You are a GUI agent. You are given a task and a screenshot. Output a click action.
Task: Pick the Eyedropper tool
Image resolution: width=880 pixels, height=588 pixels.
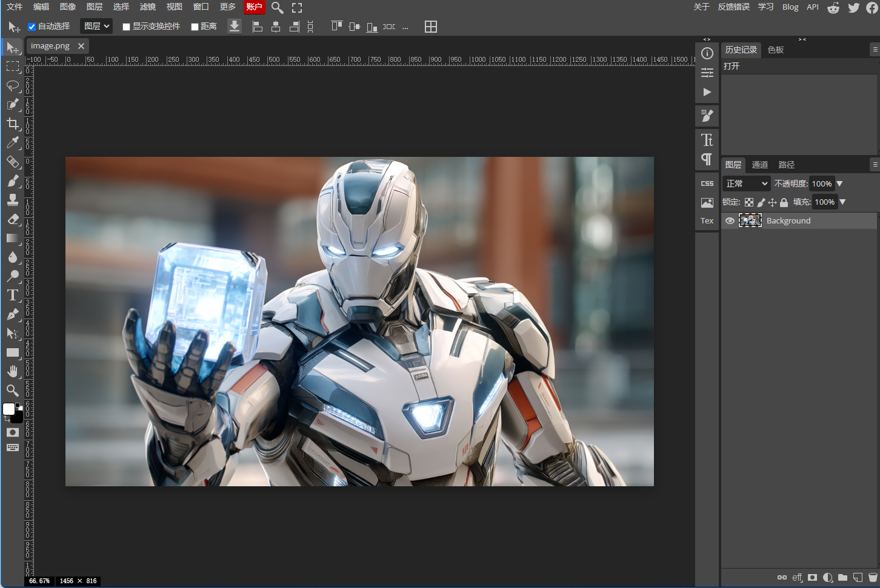(12, 142)
